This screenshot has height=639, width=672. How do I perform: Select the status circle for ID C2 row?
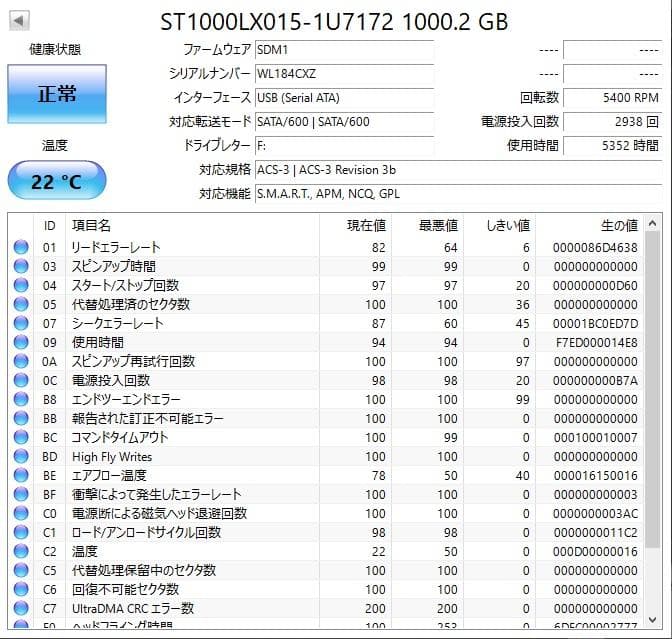pyautogui.click(x=21, y=551)
